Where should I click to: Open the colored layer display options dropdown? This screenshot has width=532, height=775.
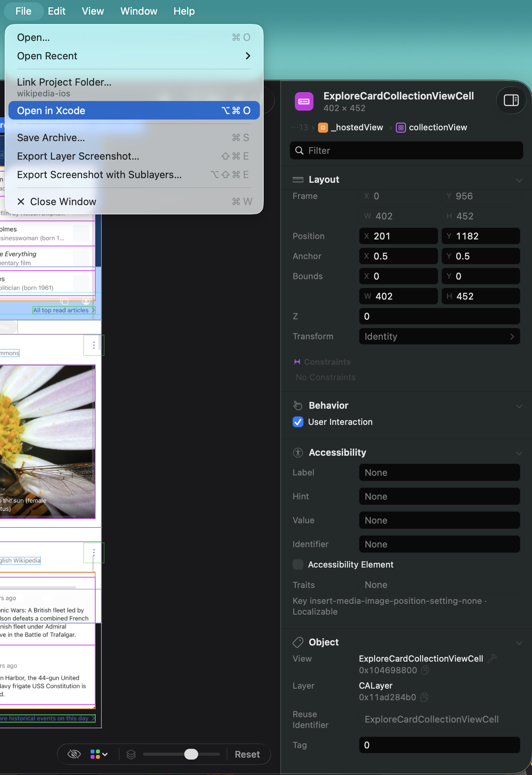99,754
